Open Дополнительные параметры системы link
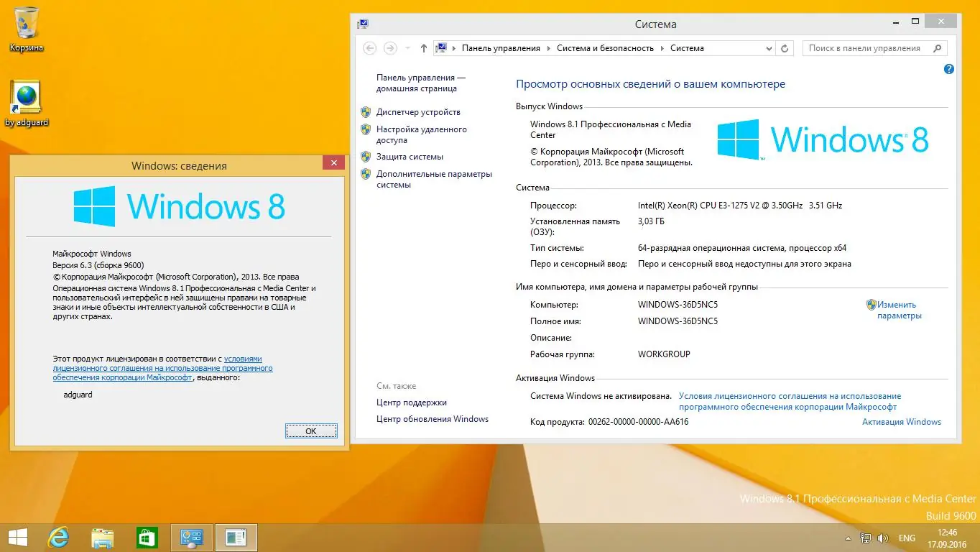This screenshot has width=980, height=552. pyautogui.click(x=434, y=179)
